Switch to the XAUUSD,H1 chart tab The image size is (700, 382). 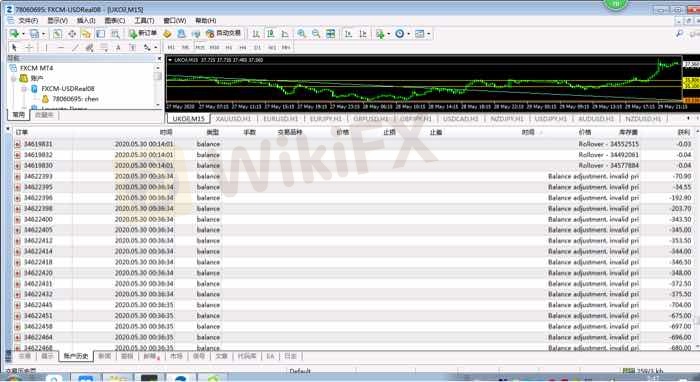click(x=233, y=119)
